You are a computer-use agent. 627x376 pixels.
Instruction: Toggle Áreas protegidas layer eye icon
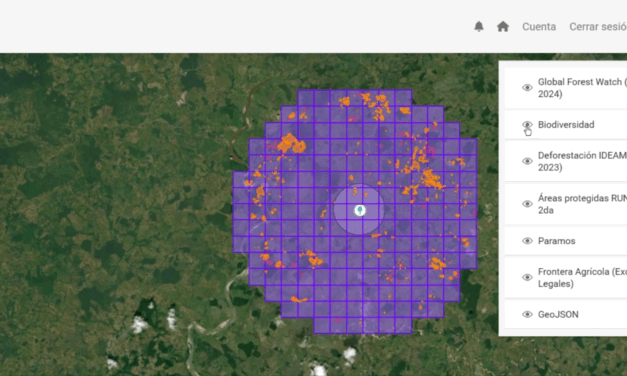[x=527, y=204]
